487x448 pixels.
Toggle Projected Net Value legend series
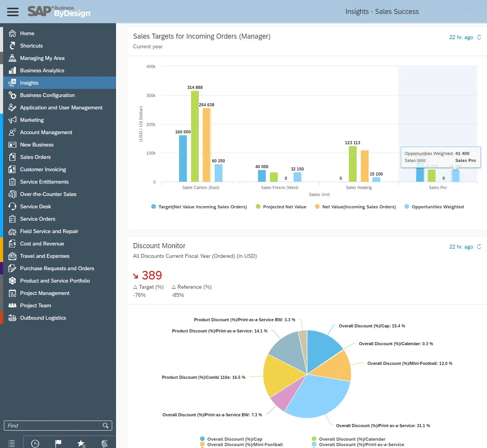pos(284,207)
